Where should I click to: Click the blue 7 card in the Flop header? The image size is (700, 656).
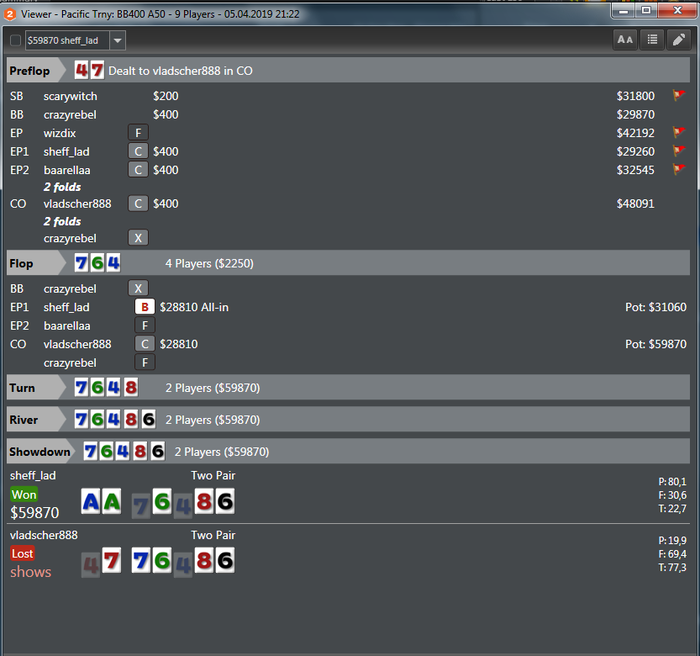pos(81,263)
